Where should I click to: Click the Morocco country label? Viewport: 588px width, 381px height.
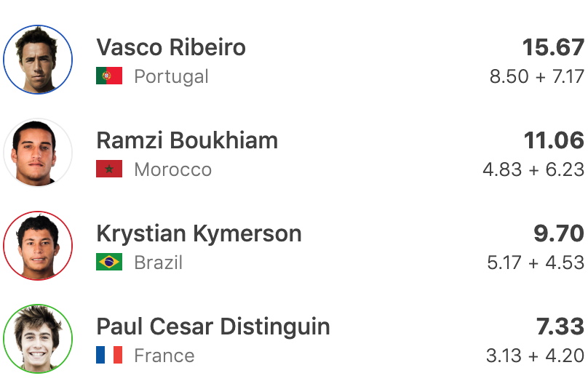(x=172, y=169)
